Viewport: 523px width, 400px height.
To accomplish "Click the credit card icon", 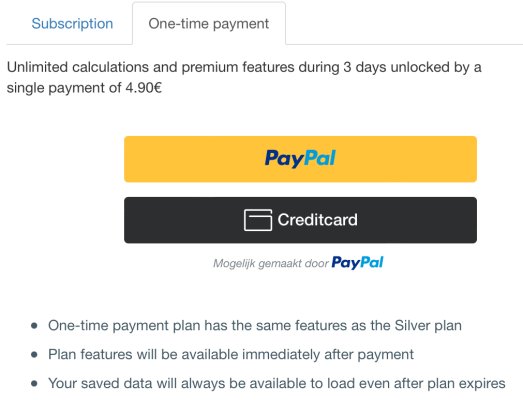I will point(258,220).
